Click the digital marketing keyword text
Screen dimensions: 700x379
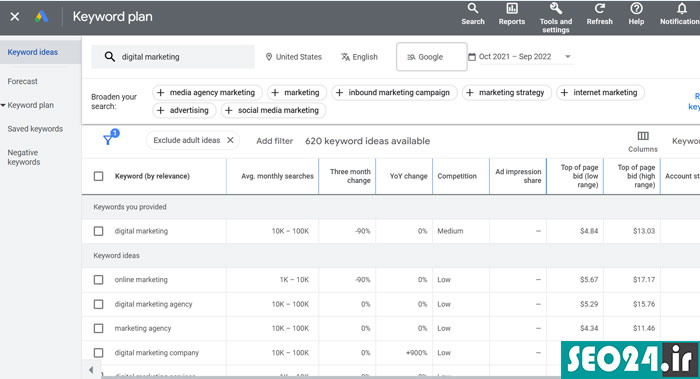(x=141, y=231)
